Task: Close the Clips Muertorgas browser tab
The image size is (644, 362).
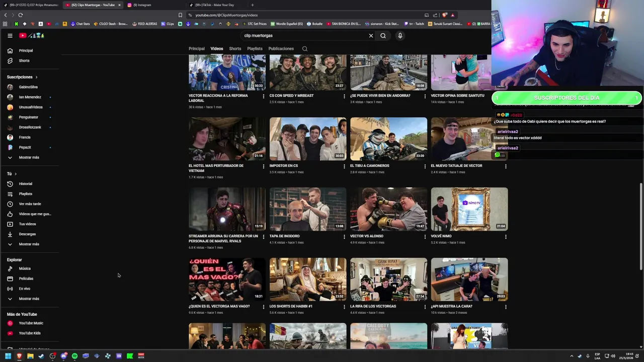Action: (x=119, y=5)
